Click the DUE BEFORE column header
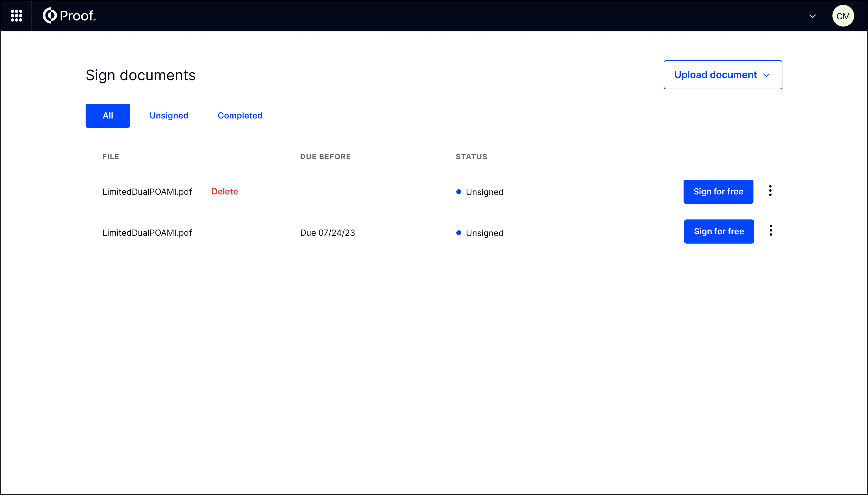868x495 pixels. 325,157
